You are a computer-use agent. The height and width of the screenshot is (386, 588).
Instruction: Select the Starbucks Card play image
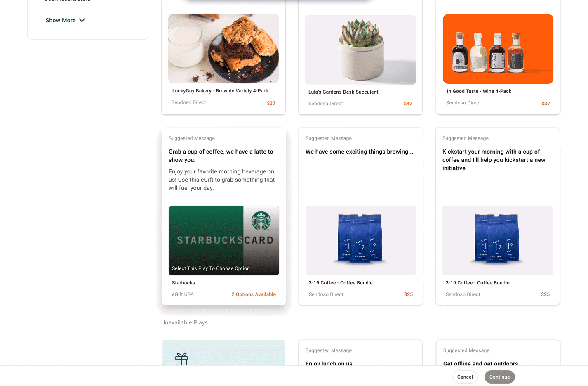[x=224, y=241]
